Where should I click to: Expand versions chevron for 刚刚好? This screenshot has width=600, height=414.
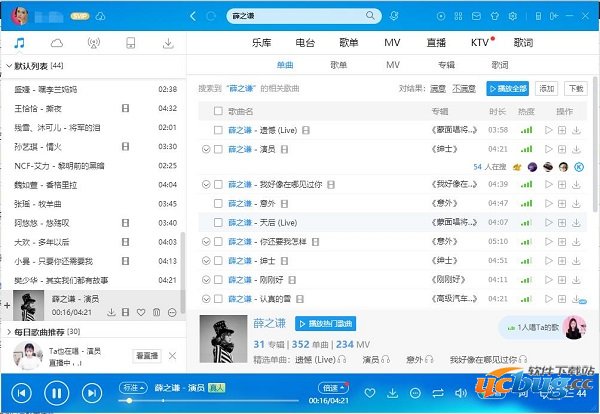click(206, 280)
